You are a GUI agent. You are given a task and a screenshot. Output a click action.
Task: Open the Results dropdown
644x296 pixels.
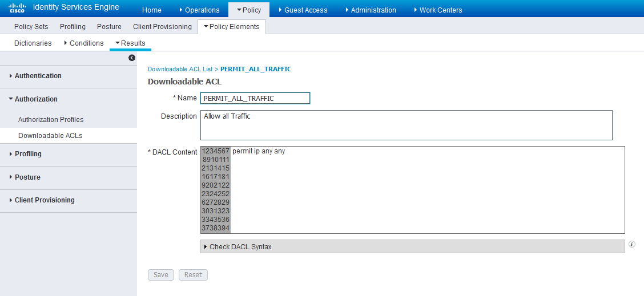tap(130, 43)
